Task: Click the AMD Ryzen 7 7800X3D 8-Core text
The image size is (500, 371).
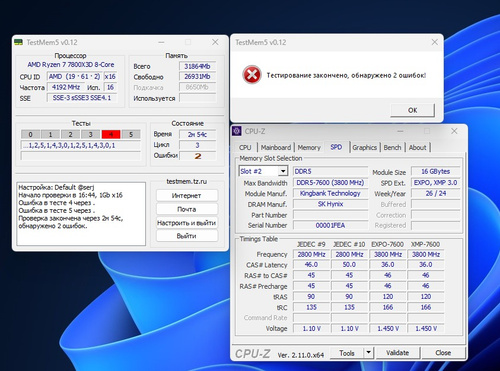Action: point(71,65)
